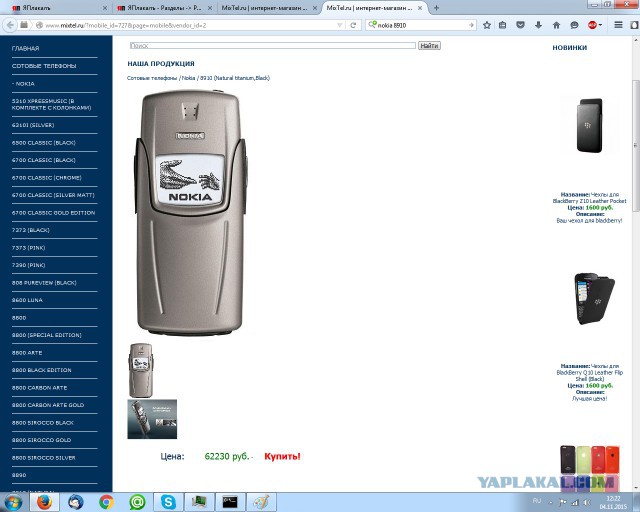The height and width of the screenshot is (512, 640).
Task: Open 8800 Arte sidebar link
Action: [x=27, y=352]
